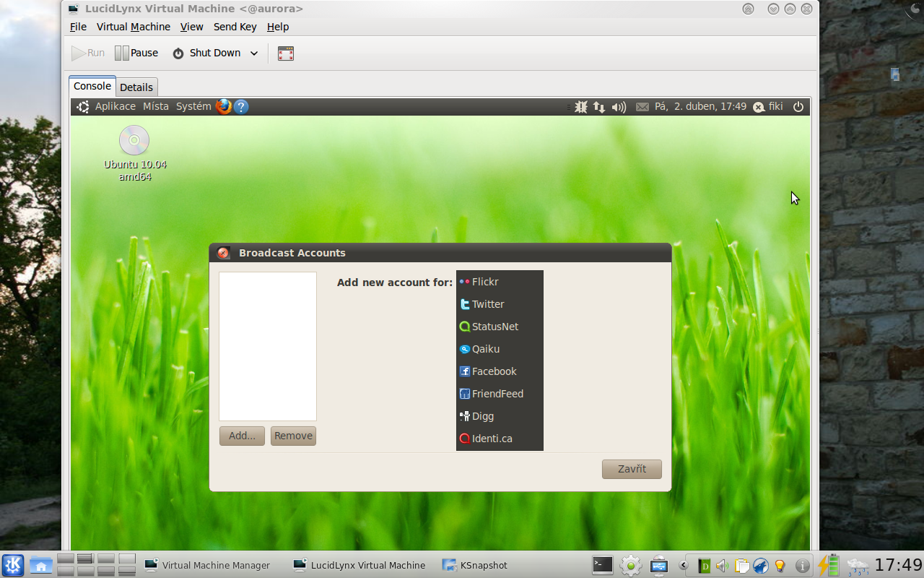Expand hidden system tray icons arrow
This screenshot has height=578, width=924.
pos(683,566)
